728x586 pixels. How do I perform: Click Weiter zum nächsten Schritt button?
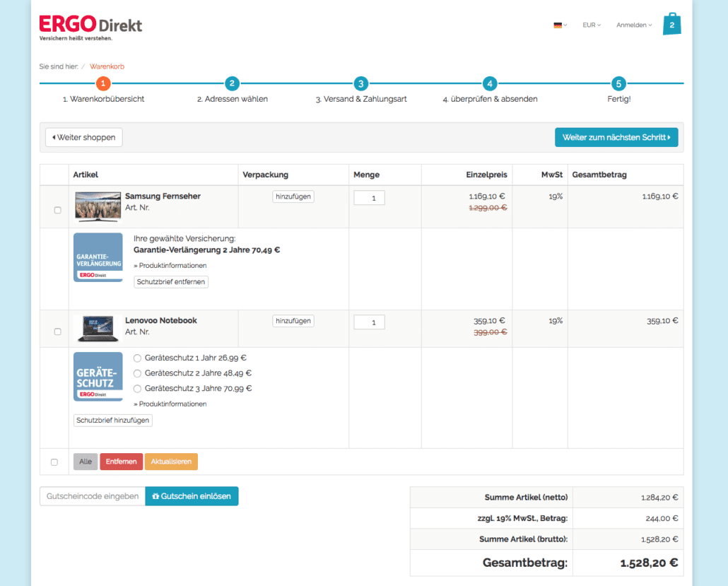point(616,137)
